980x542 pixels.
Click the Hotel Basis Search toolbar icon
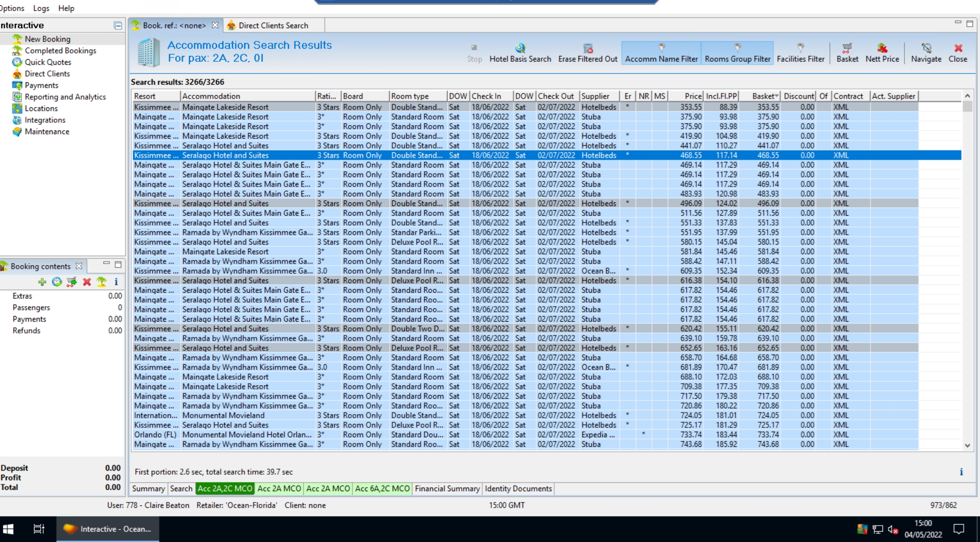pyautogui.click(x=520, y=53)
